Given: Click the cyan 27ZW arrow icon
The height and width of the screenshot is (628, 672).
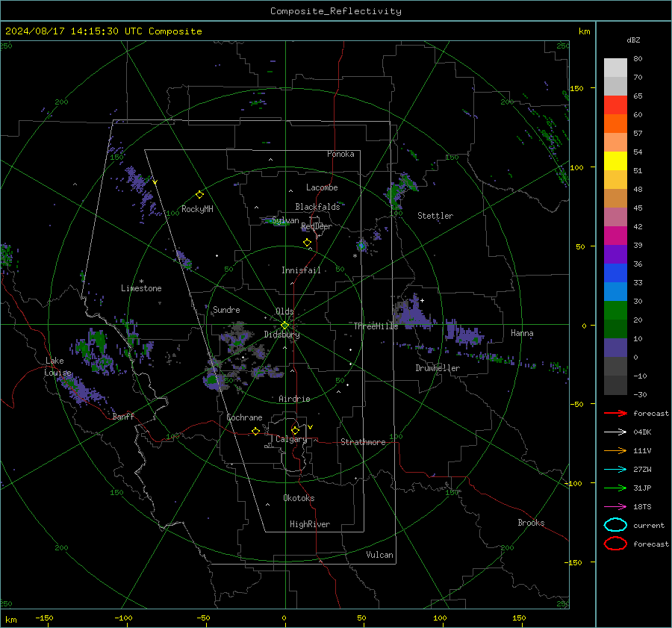Looking at the screenshot, I should [615, 470].
